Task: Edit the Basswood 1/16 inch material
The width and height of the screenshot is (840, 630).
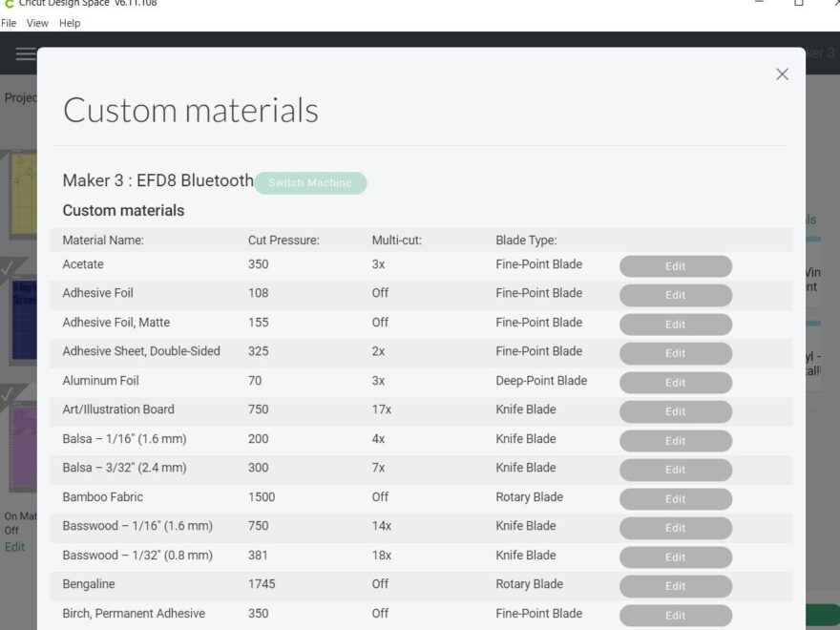Action: click(x=675, y=528)
